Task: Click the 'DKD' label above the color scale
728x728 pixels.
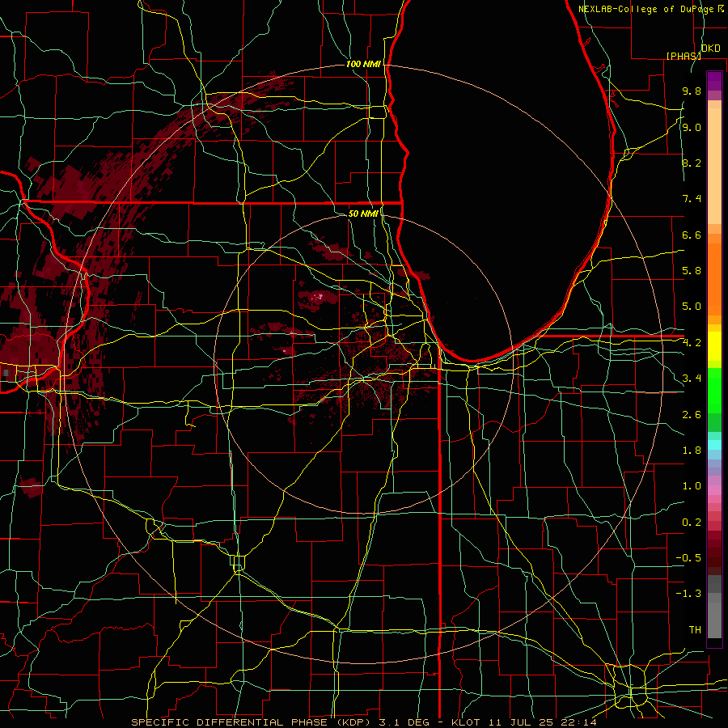Action: 711,49
